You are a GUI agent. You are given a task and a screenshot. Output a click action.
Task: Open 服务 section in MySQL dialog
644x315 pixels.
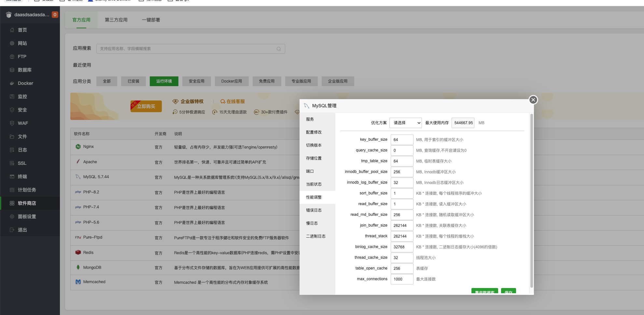click(317, 119)
